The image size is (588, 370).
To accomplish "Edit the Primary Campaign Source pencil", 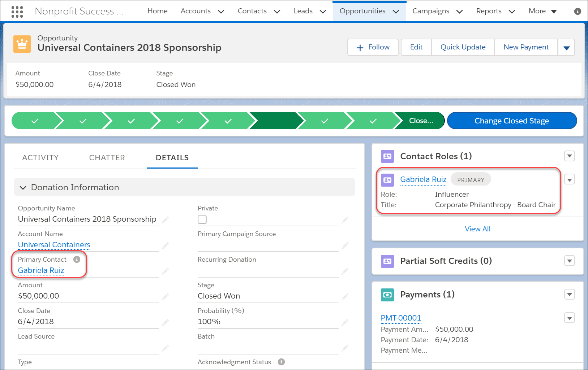I will coord(345,245).
